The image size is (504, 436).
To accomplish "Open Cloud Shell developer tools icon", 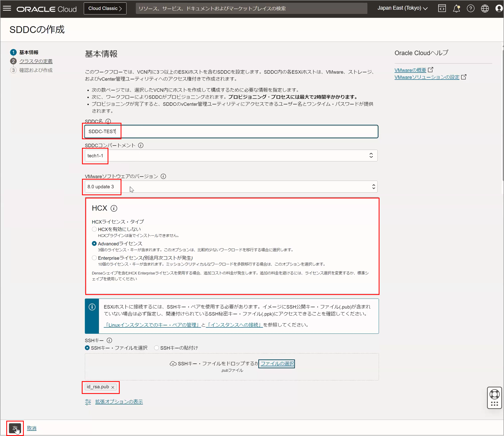I will pyautogui.click(x=442, y=8).
